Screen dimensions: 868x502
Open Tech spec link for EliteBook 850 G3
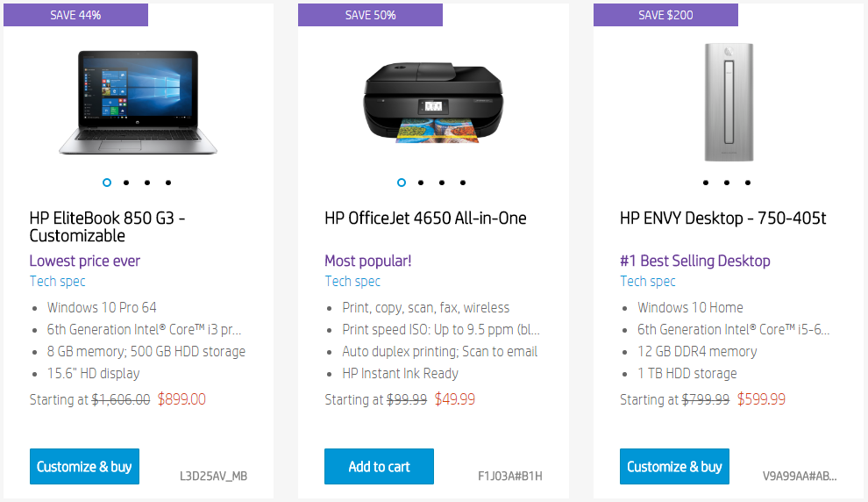(58, 282)
